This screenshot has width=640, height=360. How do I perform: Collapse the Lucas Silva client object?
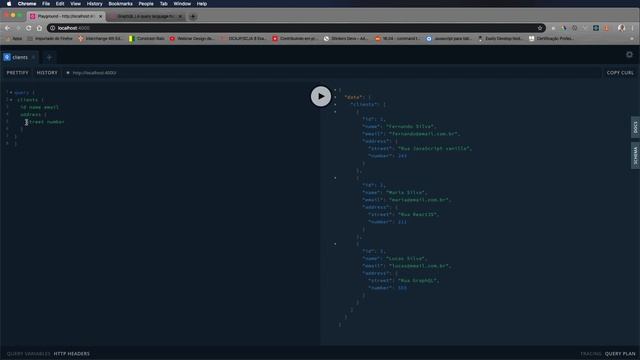(335, 244)
